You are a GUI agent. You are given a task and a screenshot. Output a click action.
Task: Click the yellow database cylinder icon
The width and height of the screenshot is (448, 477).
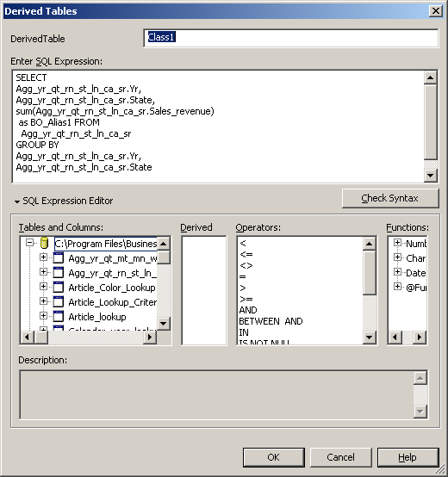pos(45,244)
